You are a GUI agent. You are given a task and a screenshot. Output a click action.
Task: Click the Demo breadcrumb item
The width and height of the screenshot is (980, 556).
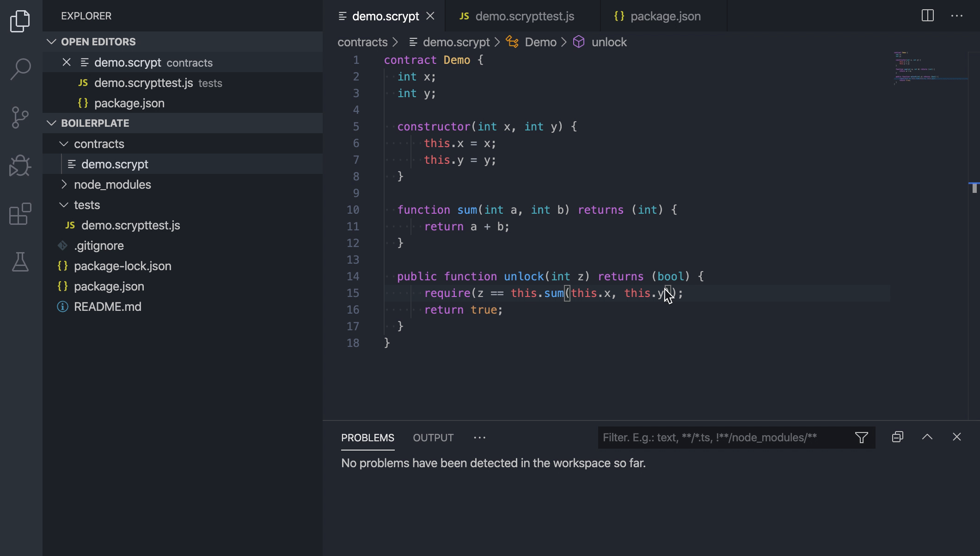[x=540, y=42]
